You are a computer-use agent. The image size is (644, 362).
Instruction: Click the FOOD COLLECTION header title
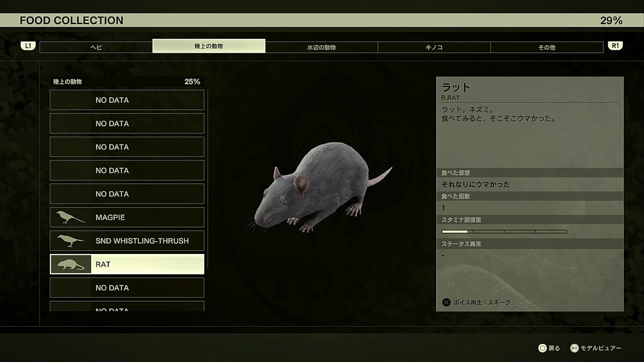coord(71,21)
